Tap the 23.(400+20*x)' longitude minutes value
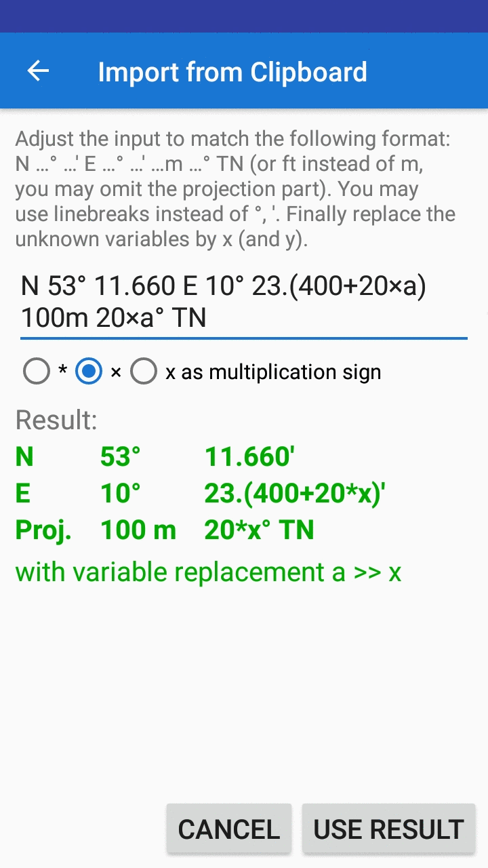Image resolution: width=488 pixels, height=868 pixels. tap(295, 494)
